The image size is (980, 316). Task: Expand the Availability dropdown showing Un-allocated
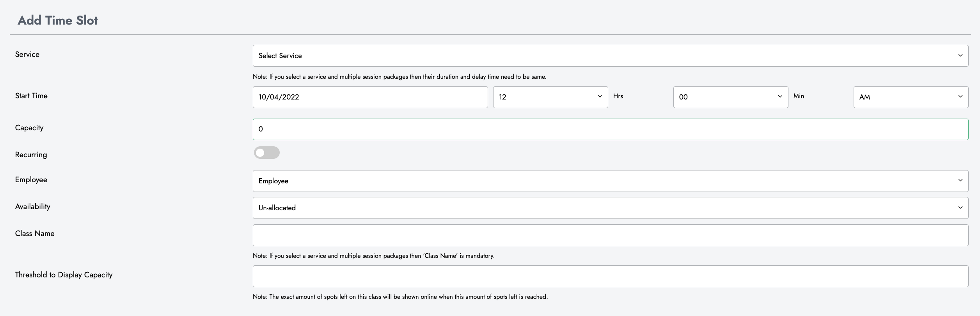click(x=610, y=208)
